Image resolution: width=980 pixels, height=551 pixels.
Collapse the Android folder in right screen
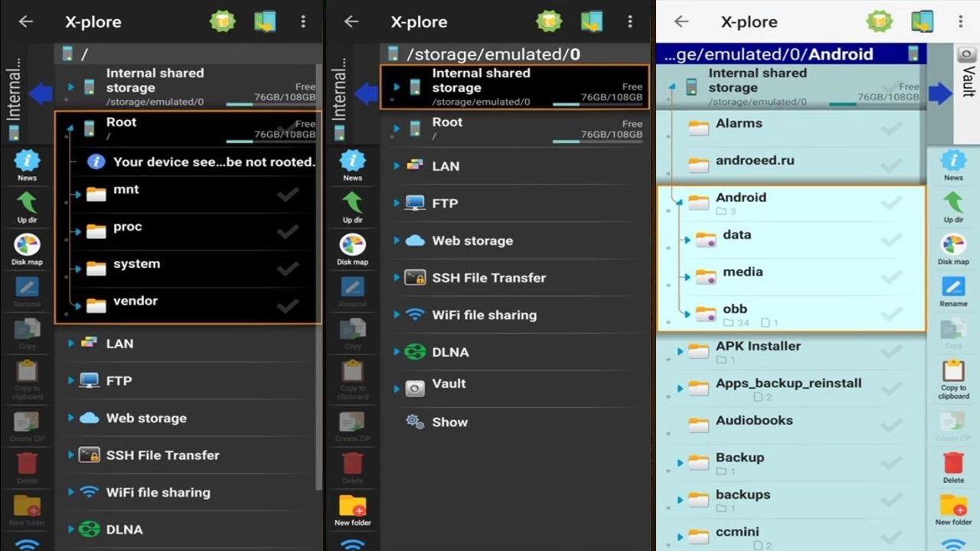coord(680,203)
